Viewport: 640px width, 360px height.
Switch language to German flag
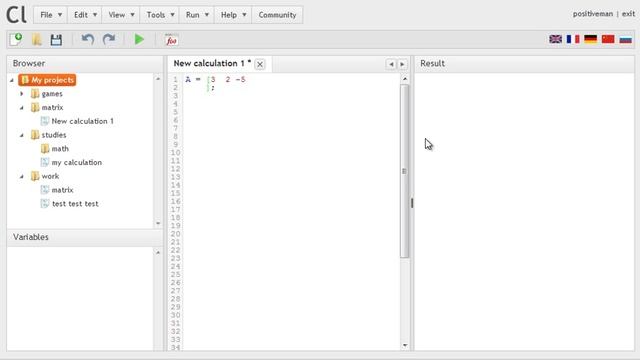(x=590, y=39)
